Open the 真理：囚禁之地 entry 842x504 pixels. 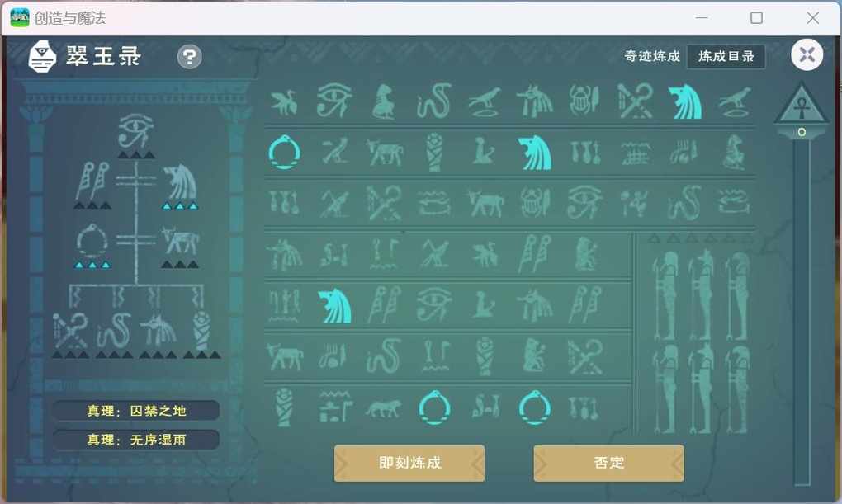tap(136, 411)
